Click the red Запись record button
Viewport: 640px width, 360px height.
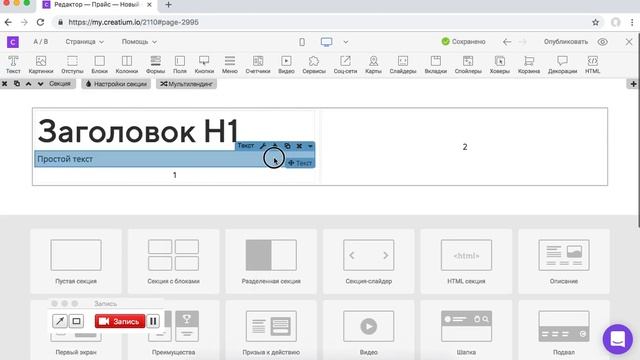coord(120,321)
